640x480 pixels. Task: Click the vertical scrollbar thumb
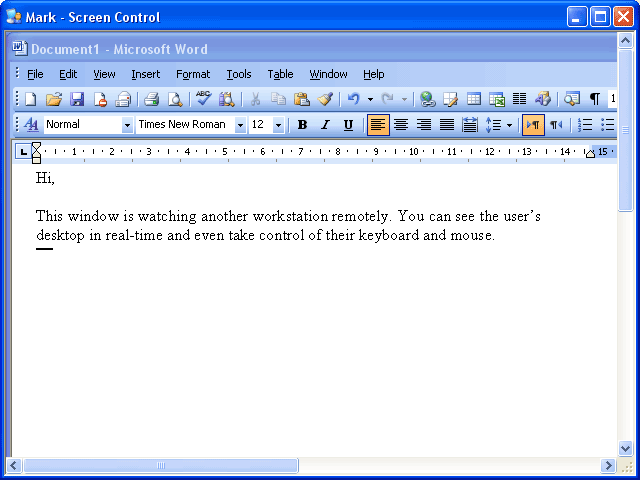tap(625, 130)
